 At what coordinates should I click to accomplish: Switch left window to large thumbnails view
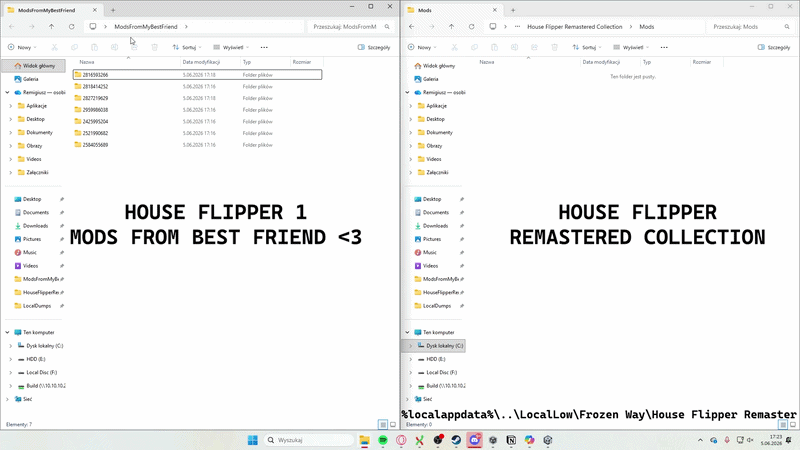tap(393, 424)
